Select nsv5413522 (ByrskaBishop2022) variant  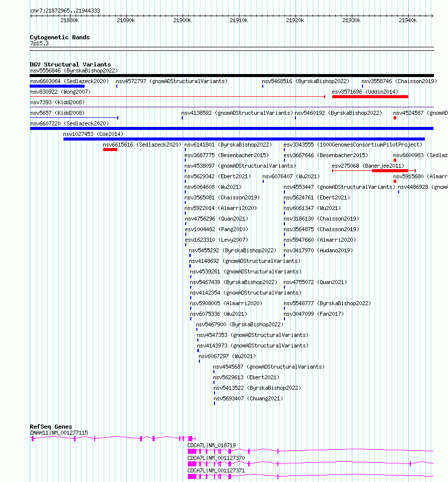tap(258, 388)
